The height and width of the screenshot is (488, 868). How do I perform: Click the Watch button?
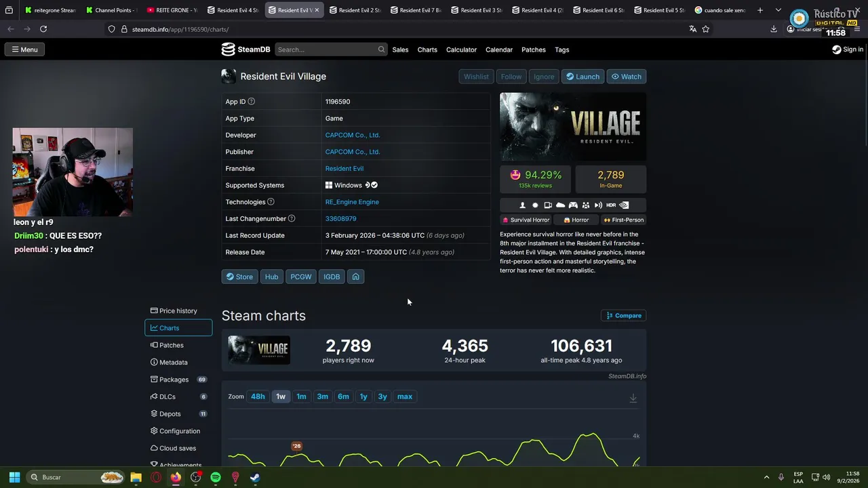[627, 77]
